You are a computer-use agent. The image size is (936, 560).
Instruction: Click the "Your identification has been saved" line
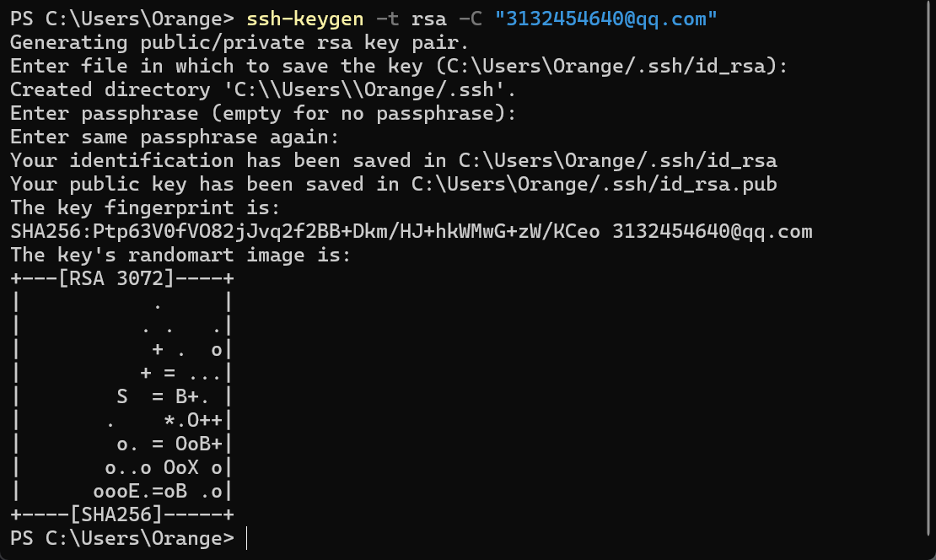(x=393, y=160)
